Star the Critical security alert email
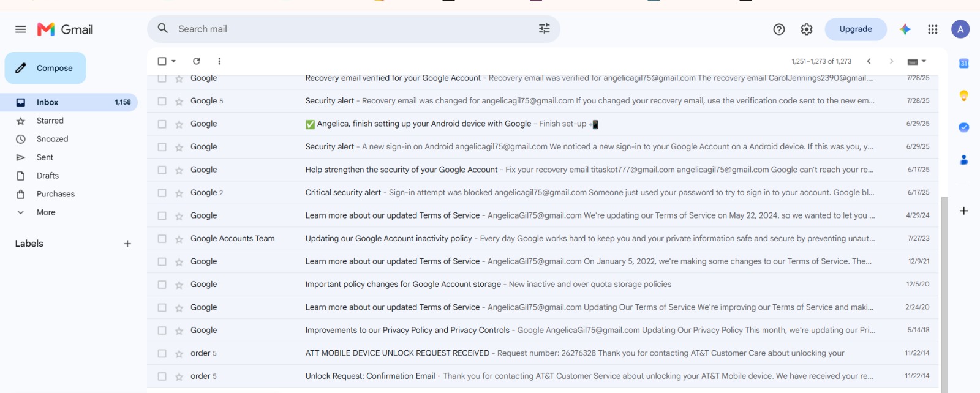The height and width of the screenshot is (393, 980). coord(179,193)
